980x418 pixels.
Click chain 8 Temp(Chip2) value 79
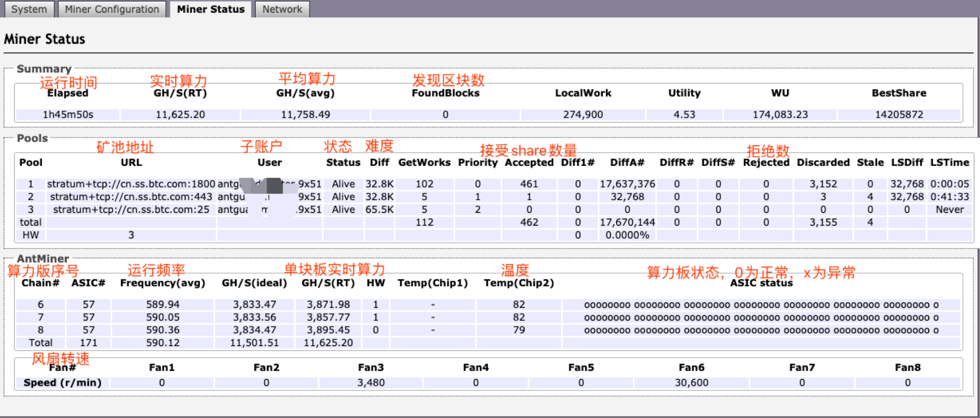coord(519,330)
